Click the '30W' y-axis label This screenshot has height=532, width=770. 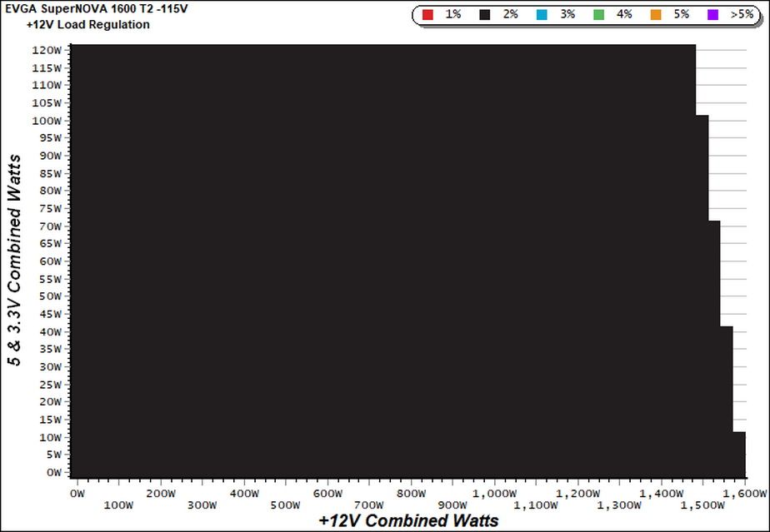coord(51,366)
